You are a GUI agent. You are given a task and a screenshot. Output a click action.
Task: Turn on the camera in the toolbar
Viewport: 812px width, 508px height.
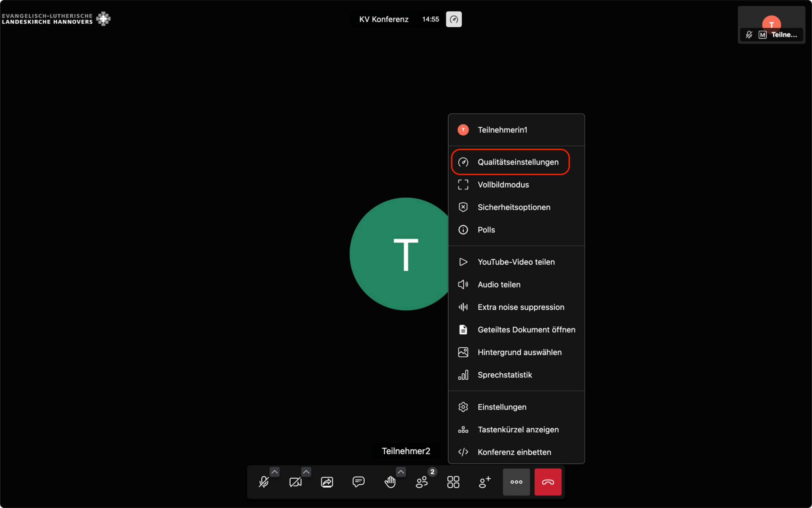(x=295, y=482)
